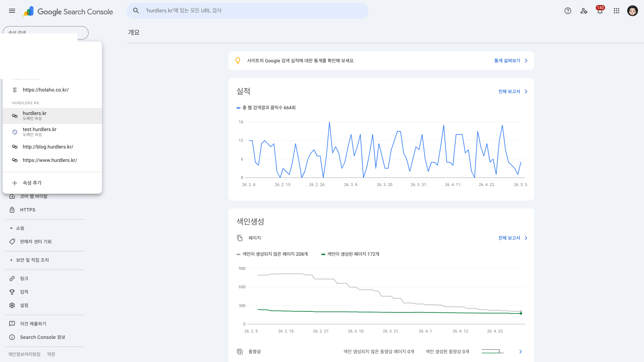Screen dimensions: 644x362
Task: Open 실적 전체 보고서 link
Action: point(509,92)
